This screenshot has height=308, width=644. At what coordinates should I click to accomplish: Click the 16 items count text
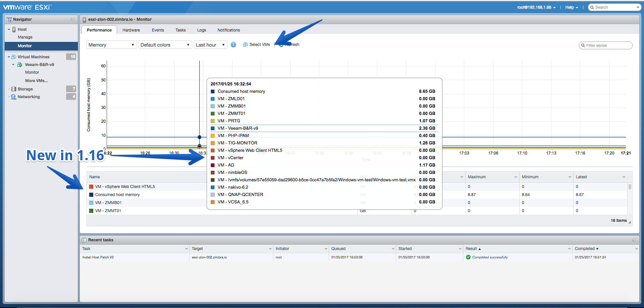(619, 221)
